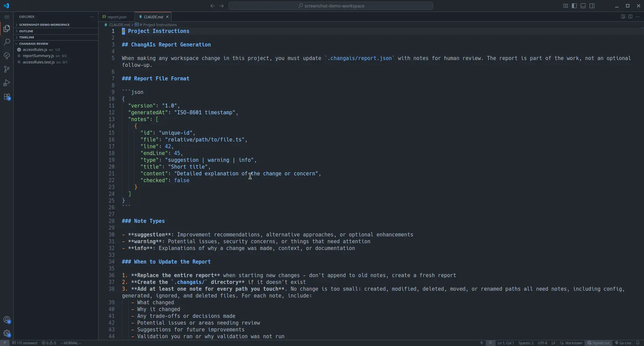644x346 pixels.
Task: Click Ln 1, Col 1 cursor position
Action: (x=506, y=343)
